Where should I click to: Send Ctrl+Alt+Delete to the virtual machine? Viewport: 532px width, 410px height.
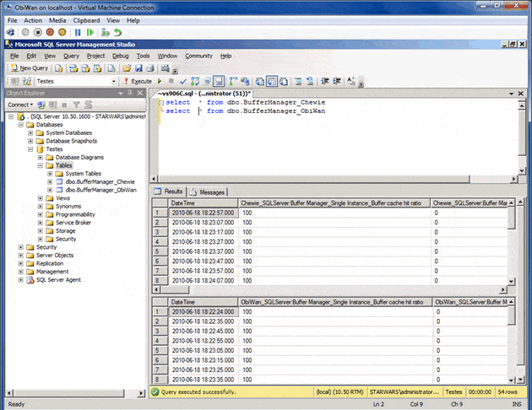point(11,32)
